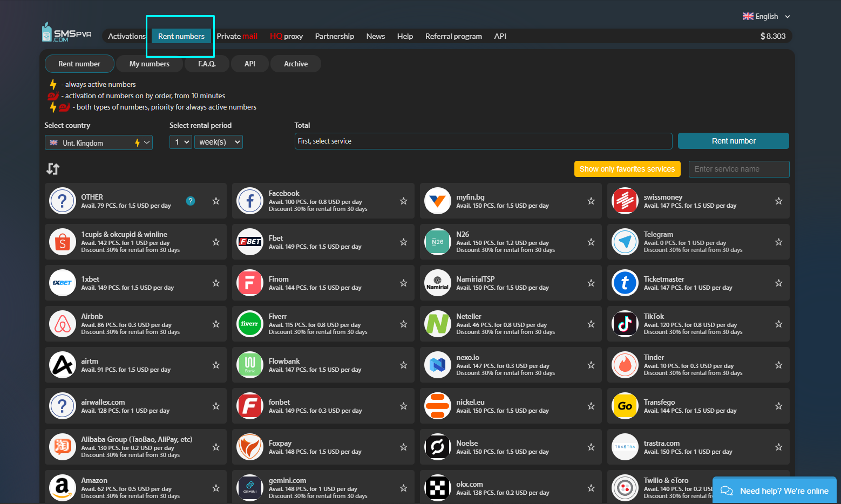The width and height of the screenshot is (841, 504).
Task: Choose the Foxpay service icon
Action: point(250,447)
